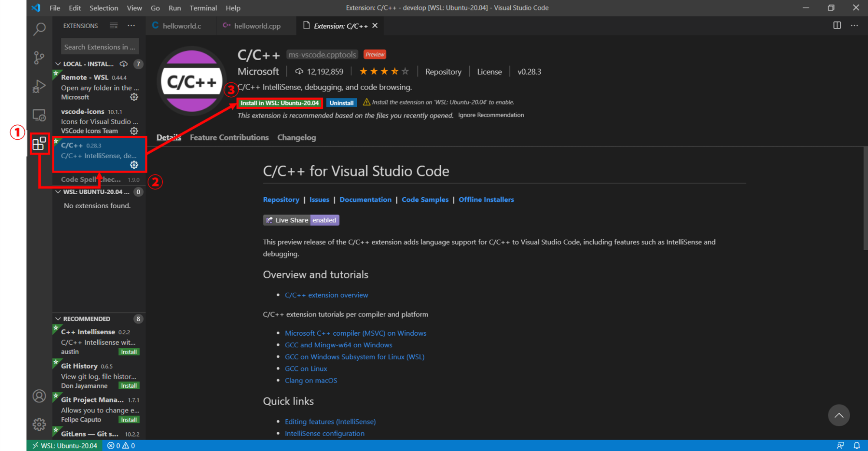Image resolution: width=868 pixels, height=451 pixels.
Task: Collapse the LOCAL - INSTALLED section
Action: [x=58, y=64]
